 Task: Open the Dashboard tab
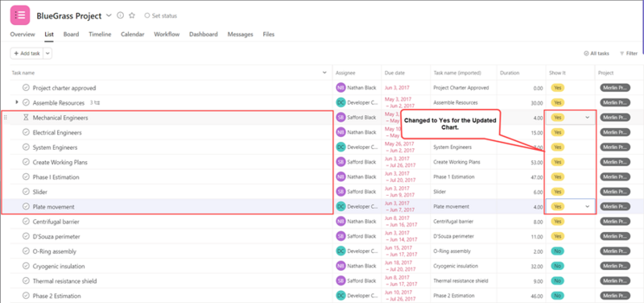click(204, 35)
